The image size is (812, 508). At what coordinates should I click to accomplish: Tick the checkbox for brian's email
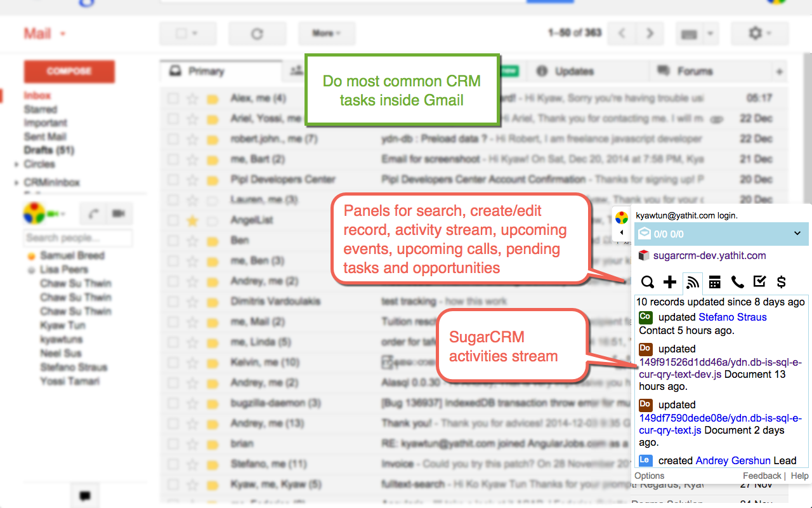pyautogui.click(x=173, y=444)
